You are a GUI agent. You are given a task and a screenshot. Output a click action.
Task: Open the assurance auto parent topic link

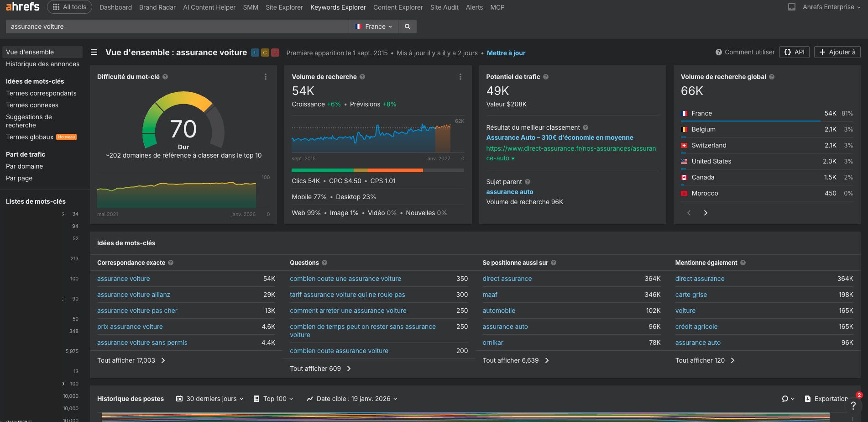[x=509, y=191]
